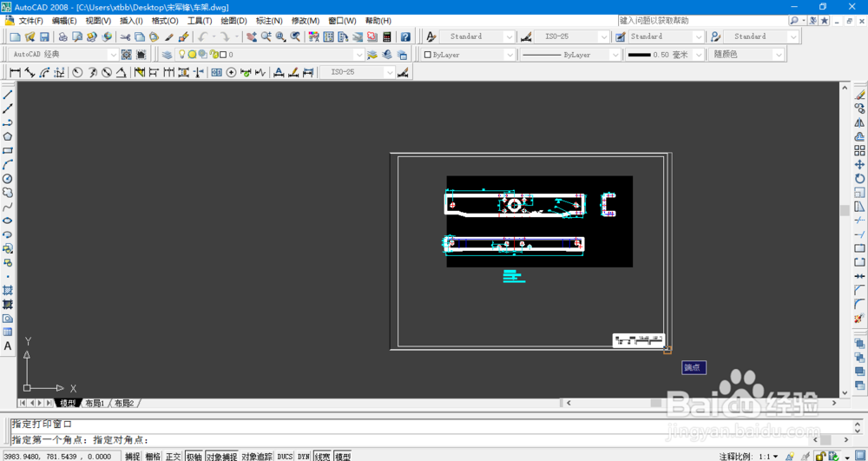Viewport: 868px width, 461px height.
Task: Toggle 对象捕捉 object snap
Action: click(x=221, y=457)
